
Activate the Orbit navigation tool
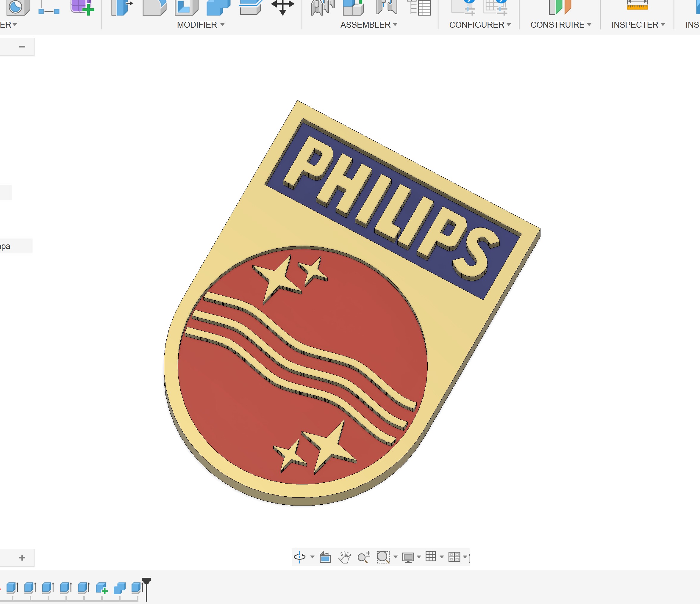point(299,557)
